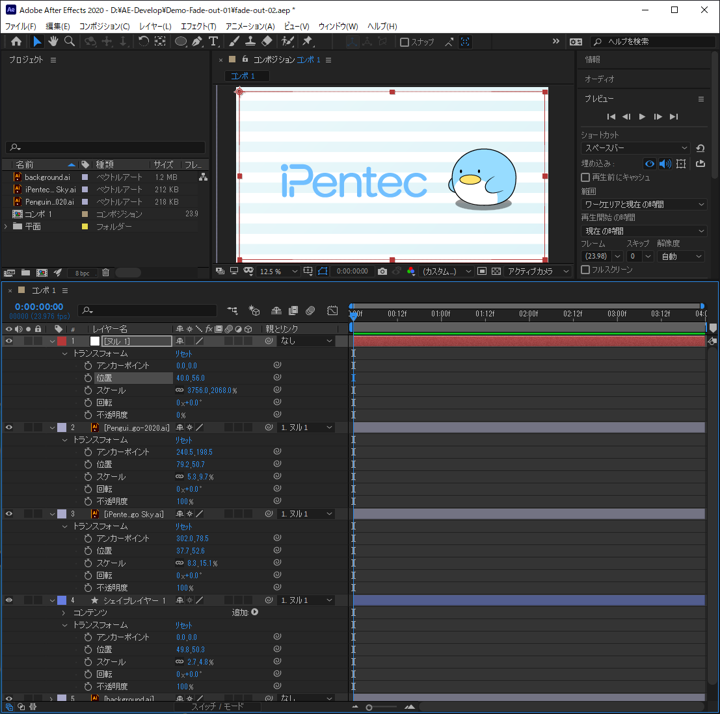Screen dimensions: 720x714
Task: Click the region of interest icon in viewer
Action: coord(481,271)
